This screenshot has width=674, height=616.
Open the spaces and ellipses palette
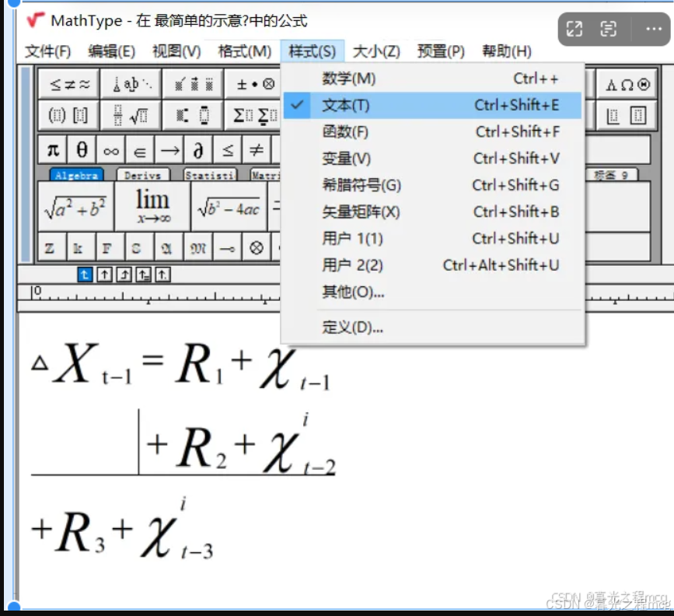tap(131, 84)
